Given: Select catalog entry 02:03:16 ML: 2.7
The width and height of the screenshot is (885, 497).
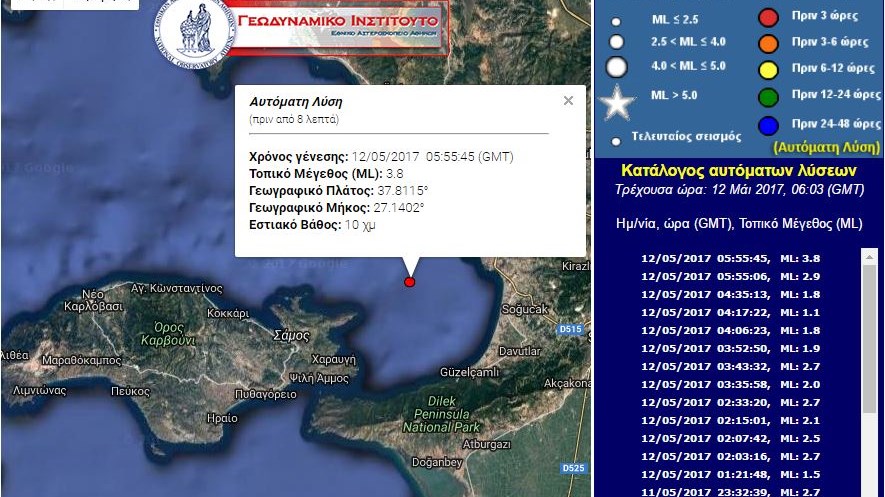Looking at the screenshot, I should point(730,457).
